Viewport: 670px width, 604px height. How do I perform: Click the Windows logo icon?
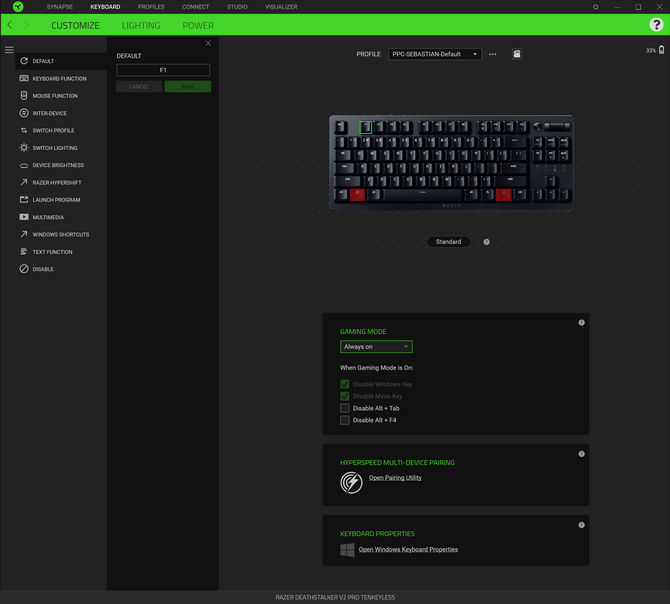[347, 550]
